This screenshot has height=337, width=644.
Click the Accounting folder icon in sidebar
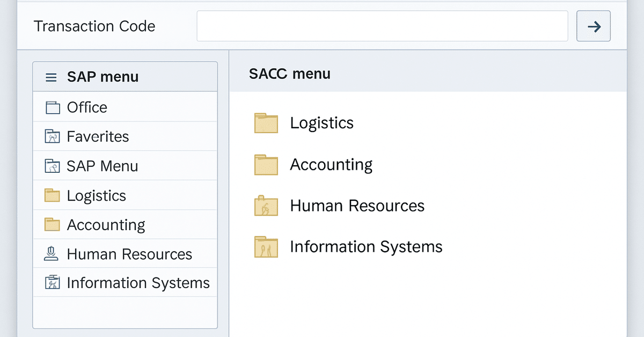click(53, 224)
